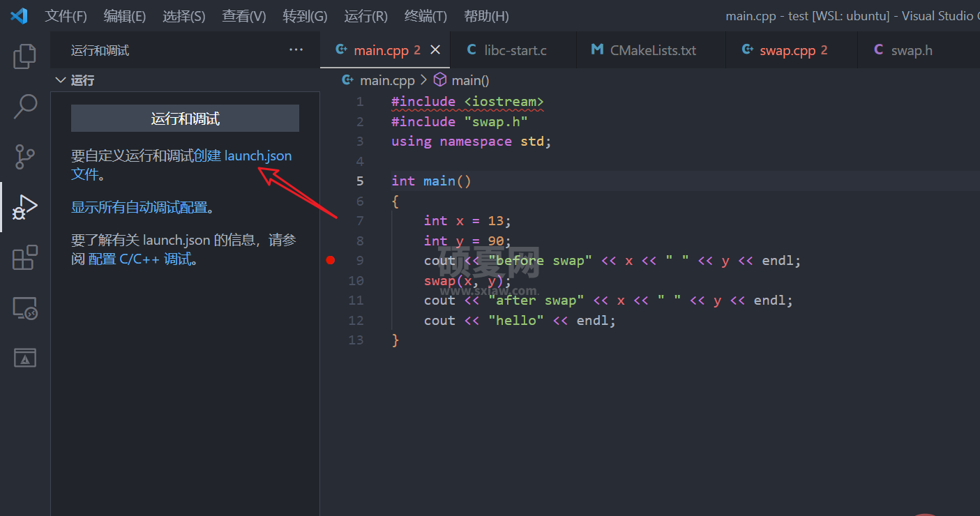Viewport: 980px width, 516px height.
Task: Open the 编辑(E) menu
Action: pos(125,16)
